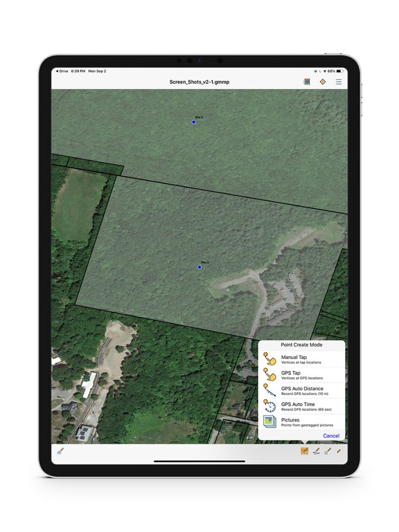Tap the Pictures stacked photos icon
Viewport: 399px width, 532px height.
(269, 422)
